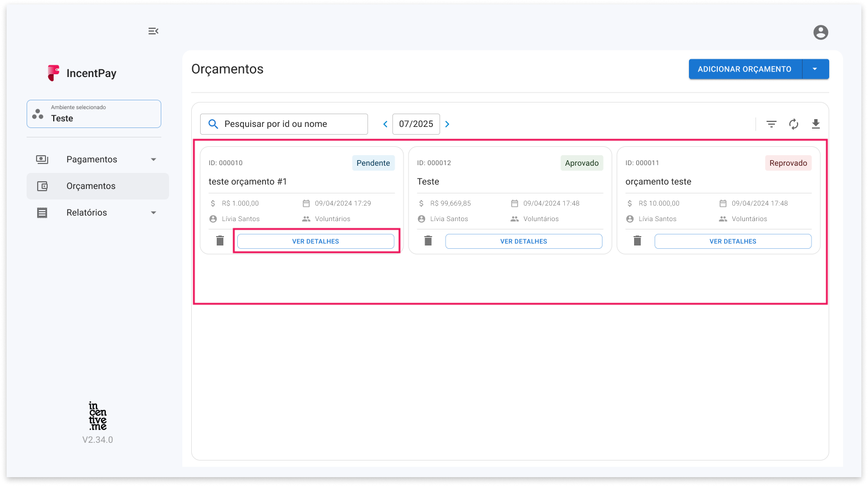Click the 07/2025 date field

[x=416, y=124]
